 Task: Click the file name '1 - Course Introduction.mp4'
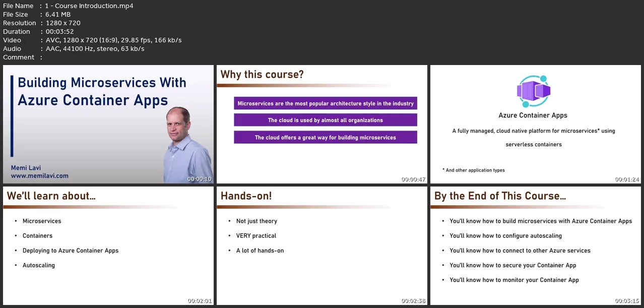point(89,6)
